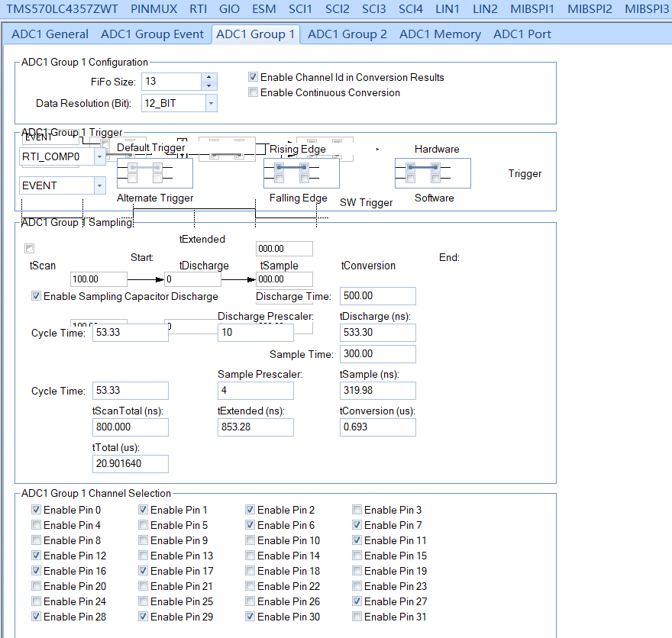Enable Pin 3 in Channel Selection
Viewport: 672px width, 638px height.
click(357, 510)
